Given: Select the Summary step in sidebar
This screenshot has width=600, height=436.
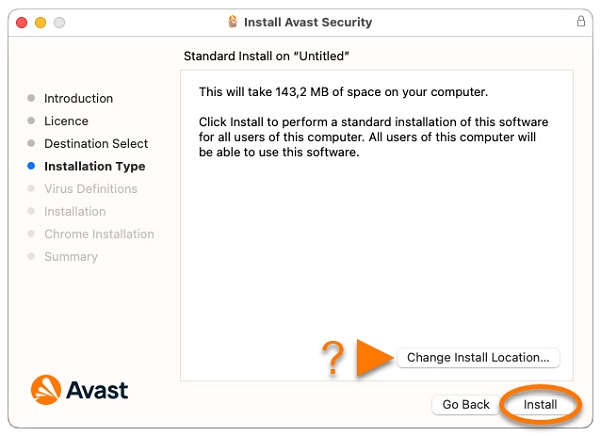Looking at the screenshot, I should (71, 256).
